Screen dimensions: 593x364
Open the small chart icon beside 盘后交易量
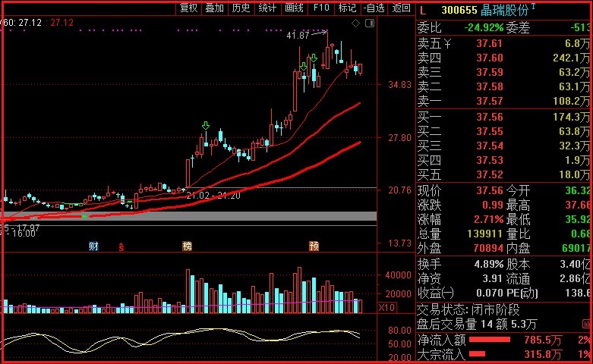click(x=587, y=324)
